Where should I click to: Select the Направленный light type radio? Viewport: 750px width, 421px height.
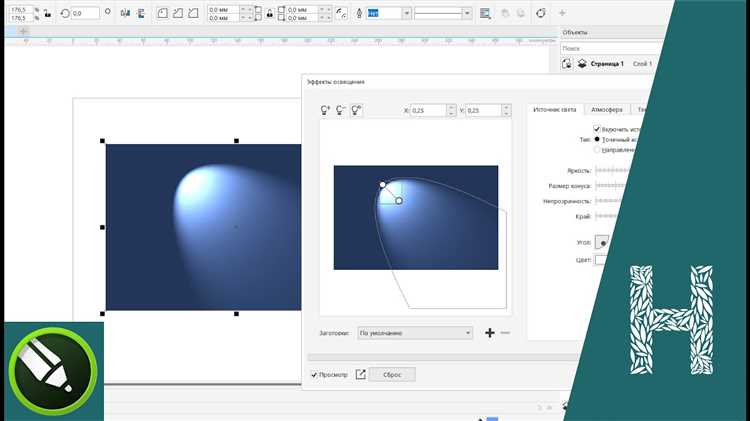point(597,150)
